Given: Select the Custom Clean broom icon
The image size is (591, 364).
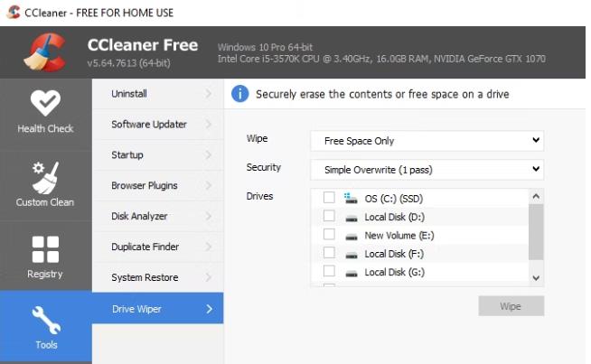Looking at the screenshot, I should coord(45,175).
